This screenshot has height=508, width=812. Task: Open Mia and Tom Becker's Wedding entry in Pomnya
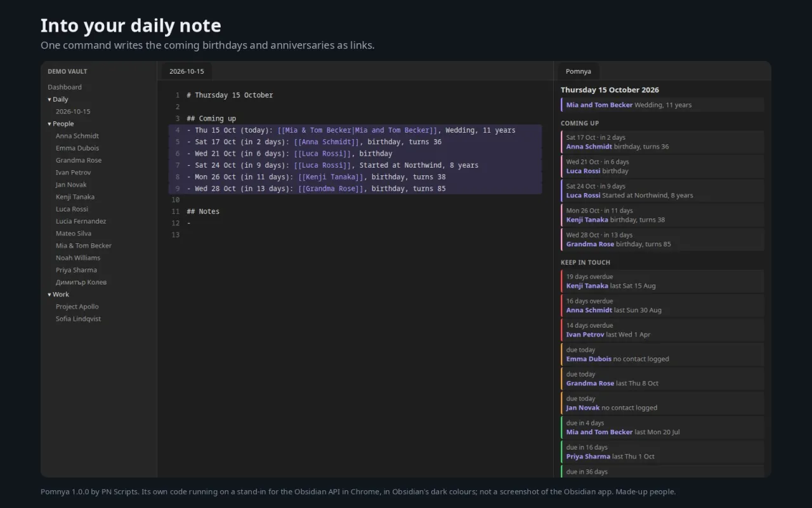662,105
